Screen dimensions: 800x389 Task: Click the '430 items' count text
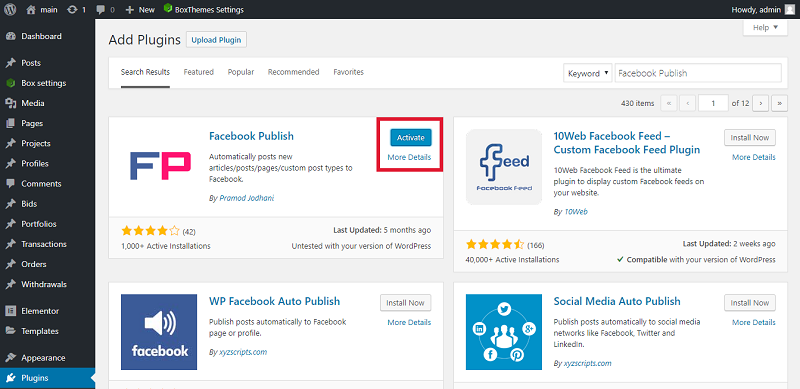click(x=638, y=103)
